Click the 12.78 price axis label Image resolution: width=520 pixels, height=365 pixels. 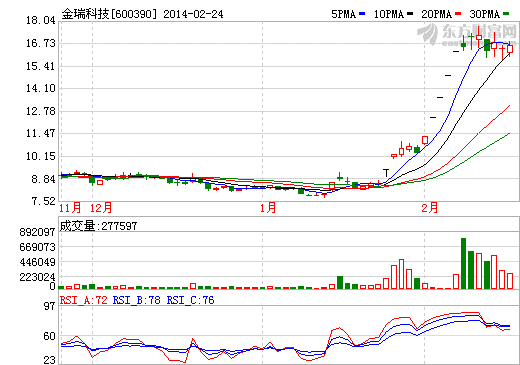tap(41, 111)
